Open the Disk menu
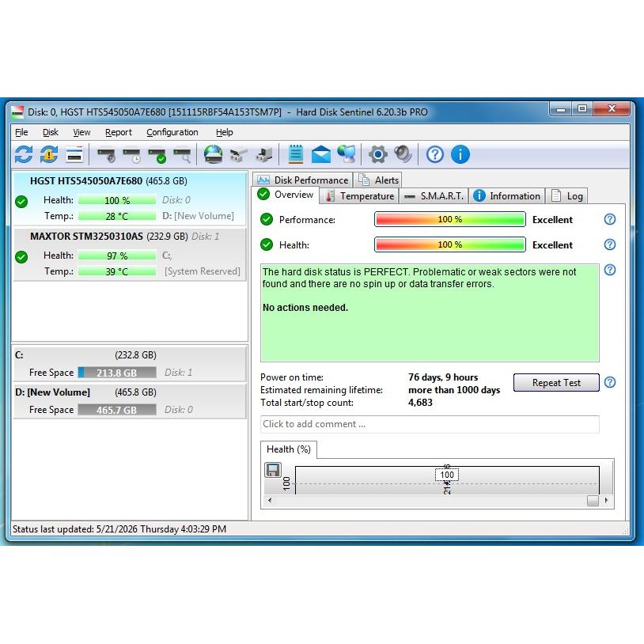Screen dimensions: 644x644 pos(51,132)
